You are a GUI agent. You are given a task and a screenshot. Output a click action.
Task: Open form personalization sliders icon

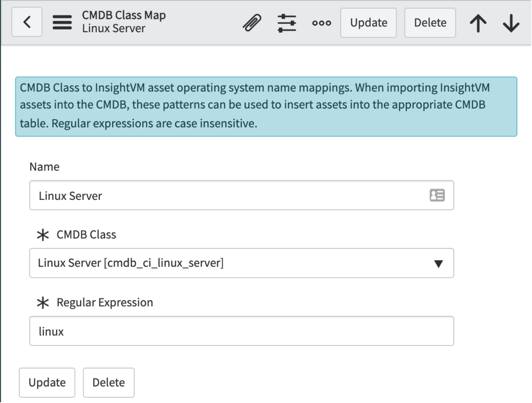click(287, 23)
